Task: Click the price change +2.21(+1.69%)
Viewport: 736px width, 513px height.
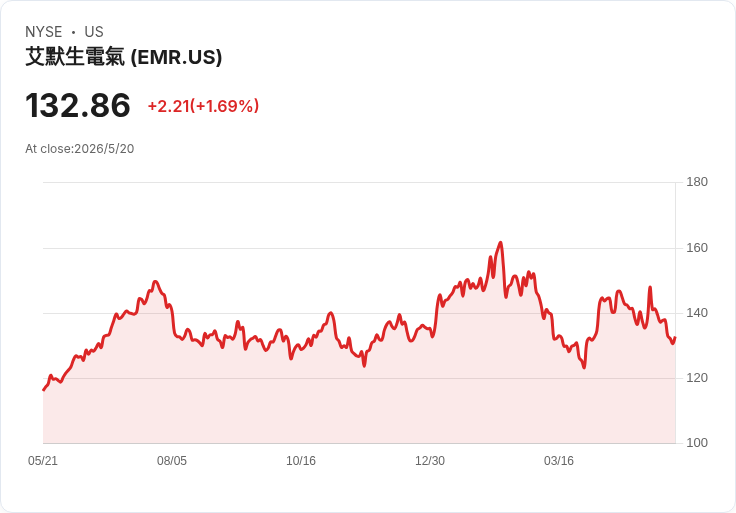Action: pos(203,106)
